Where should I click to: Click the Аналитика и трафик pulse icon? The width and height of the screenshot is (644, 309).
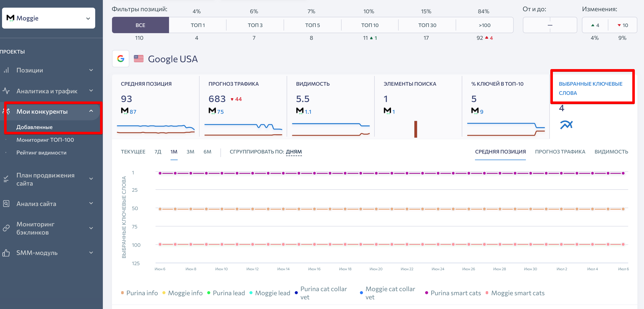(6, 91)
